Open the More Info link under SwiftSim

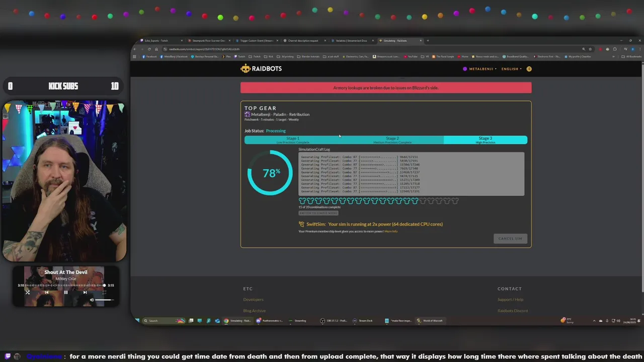point(391,231)
